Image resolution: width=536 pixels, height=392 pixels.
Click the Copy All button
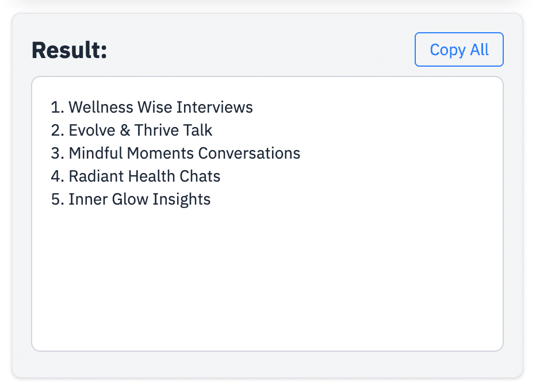[459, 49]
